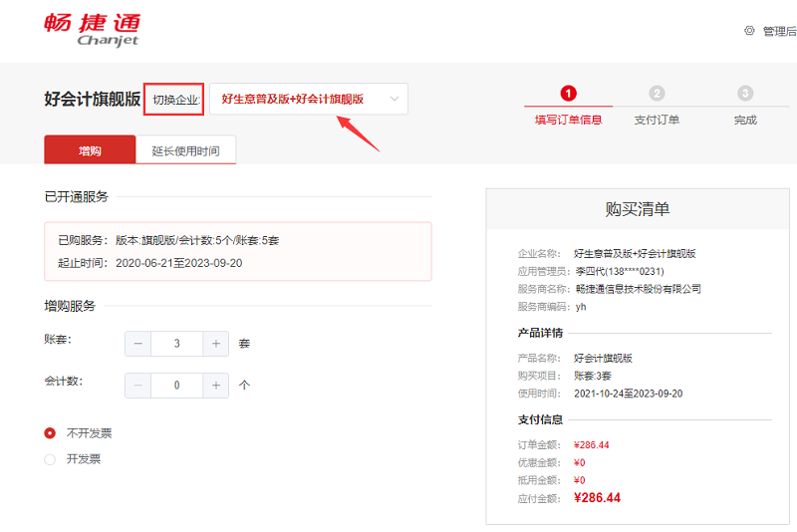
Task: Click the 企业名称 value in purchase list
Action: pos(635,254)
